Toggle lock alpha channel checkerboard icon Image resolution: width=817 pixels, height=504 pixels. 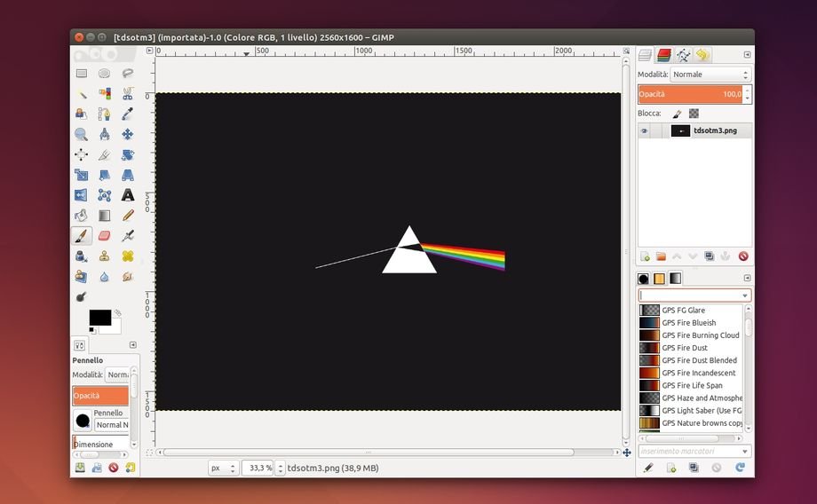694,114
